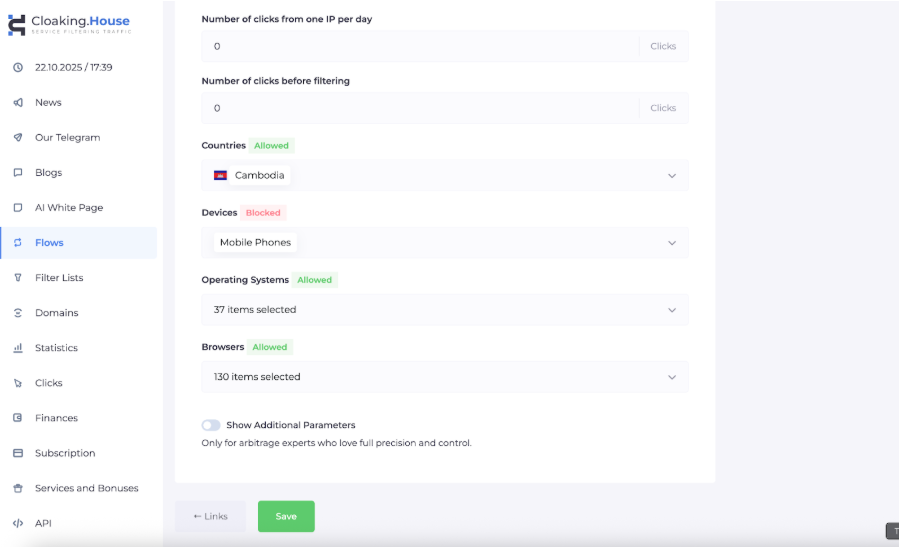Click the Services and Bonuses gift icon

click(x=18, y=488)
